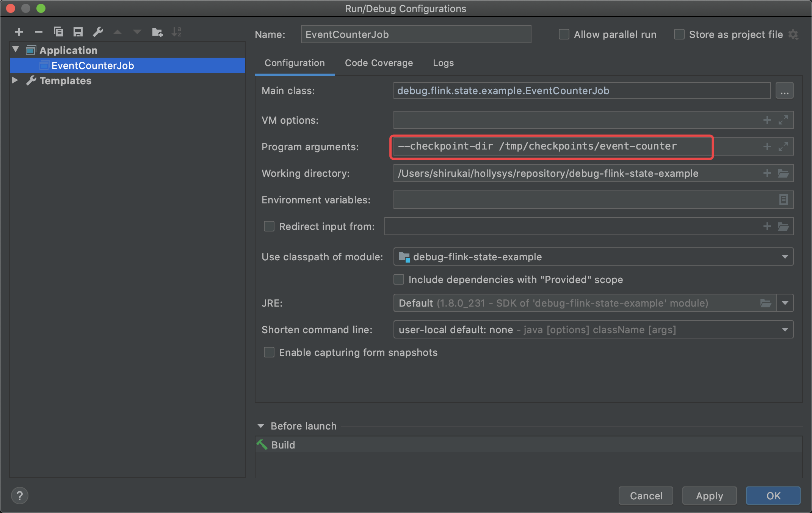Click the Apply button

coord(709,496)
